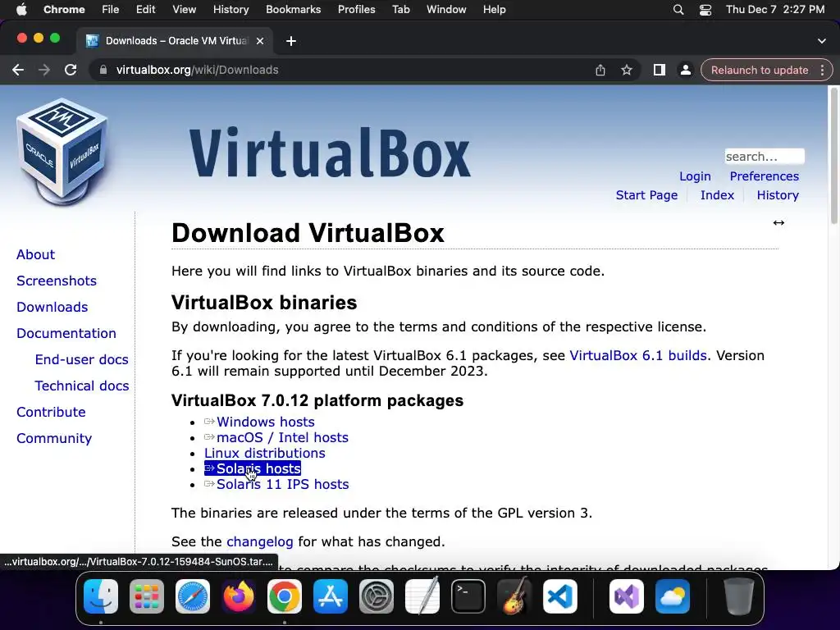Open Chrome in the Dock

point(285,596)
